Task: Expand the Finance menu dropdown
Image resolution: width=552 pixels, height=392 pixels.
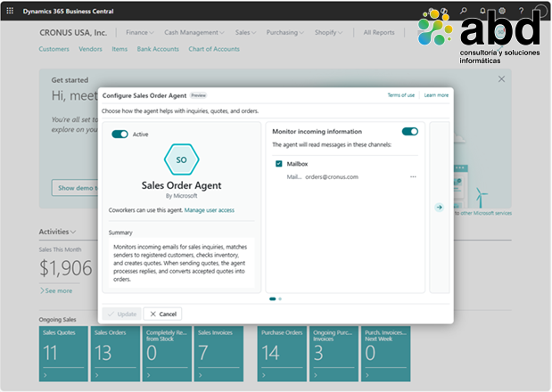Action: click(140, 32)
